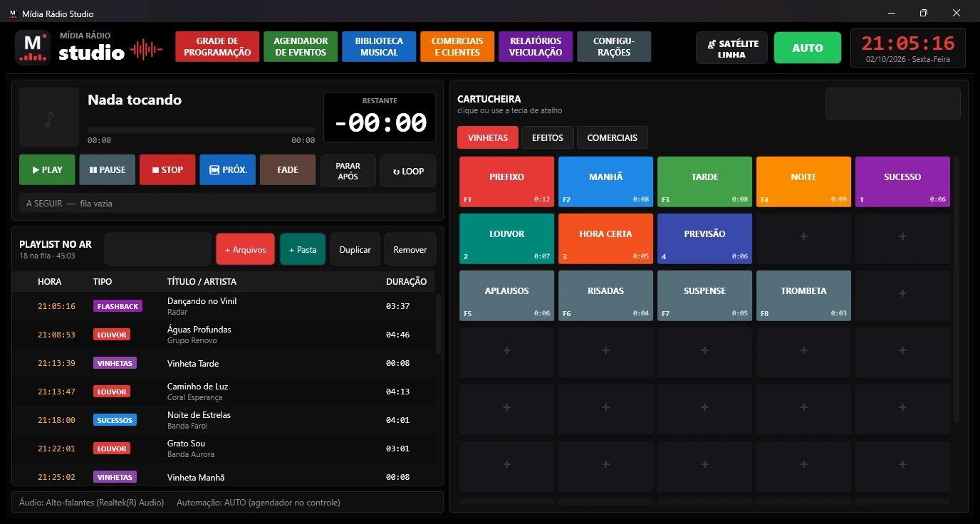
Task: Toggle the PARAR APÓS option
Action: coord(348,171)
